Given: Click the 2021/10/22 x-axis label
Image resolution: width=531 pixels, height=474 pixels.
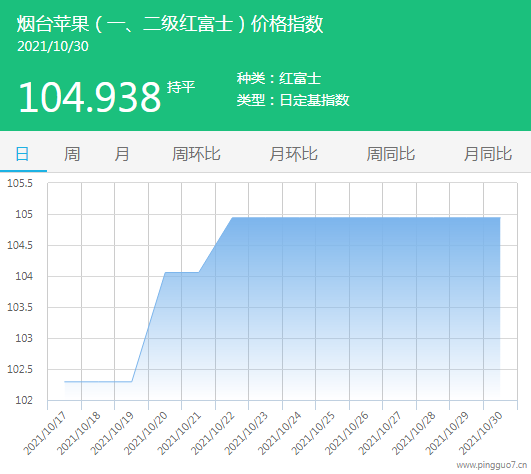Looking at the screenshot, I should 213,434.
